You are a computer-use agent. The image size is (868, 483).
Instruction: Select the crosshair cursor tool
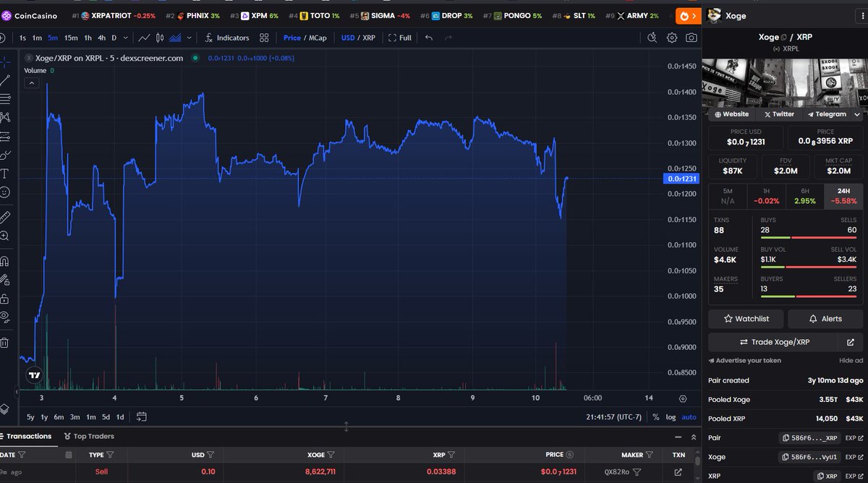[x=5, y=61]
